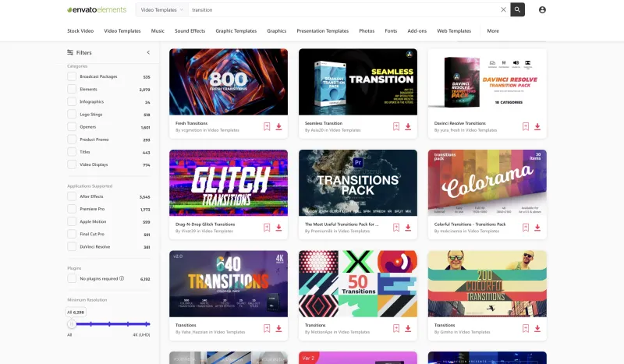Viewport: 624px width, 364px height.
Task: Open author yura_fresh profile link
Action: [x=450, y=130]
